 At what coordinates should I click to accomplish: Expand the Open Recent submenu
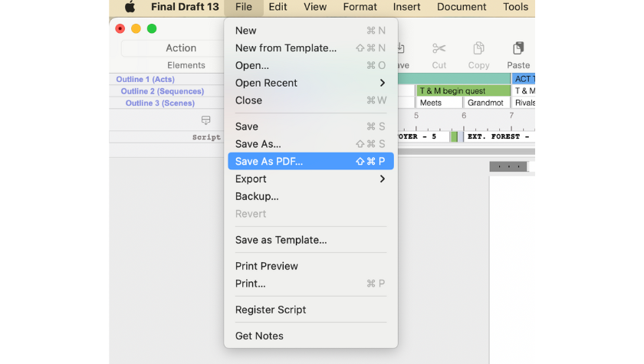[310, 83]
